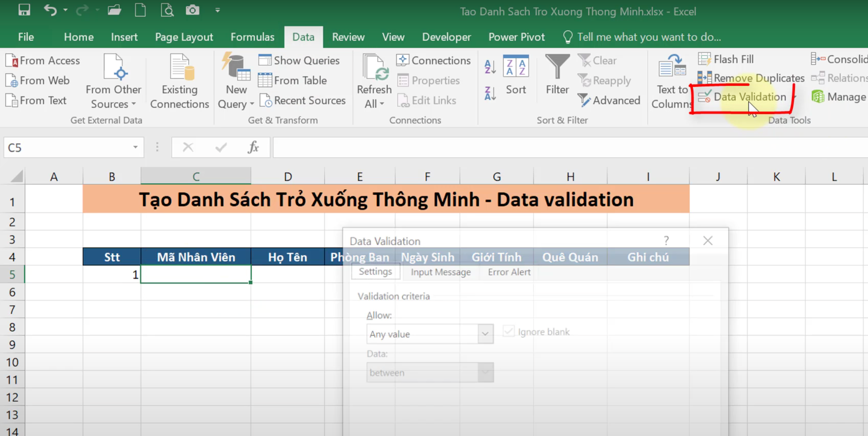Import data From Access

(x=43, y=61)
